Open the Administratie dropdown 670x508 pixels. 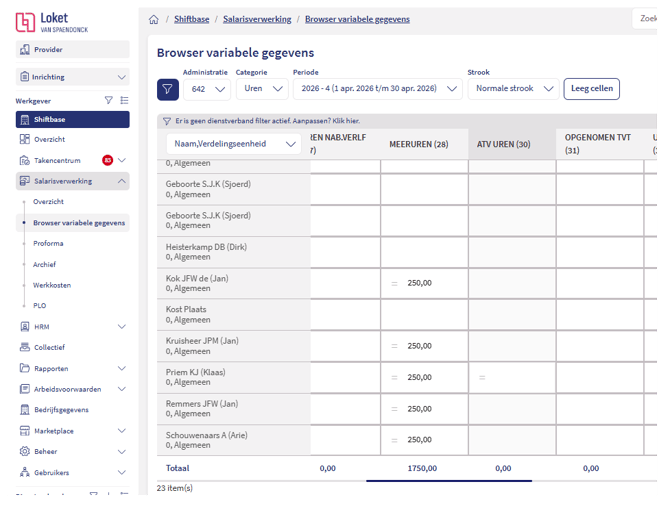[x=206, y=89]
